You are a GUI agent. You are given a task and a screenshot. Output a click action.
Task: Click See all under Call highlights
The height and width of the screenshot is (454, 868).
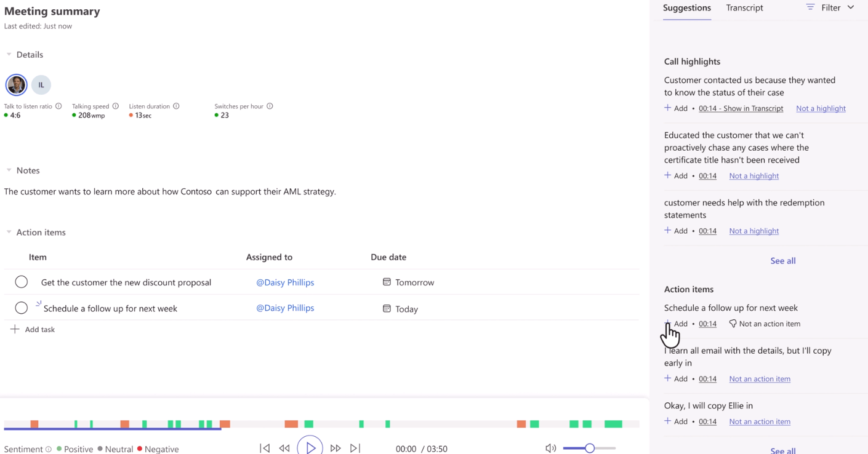[783, 261]
